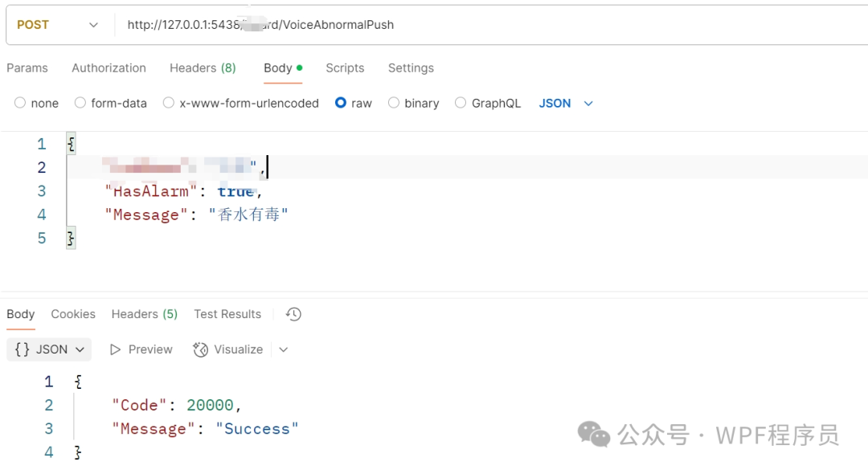The image size is (868, 470).
Task: Open the response Cookies tab
Action: tap(73, 314)
